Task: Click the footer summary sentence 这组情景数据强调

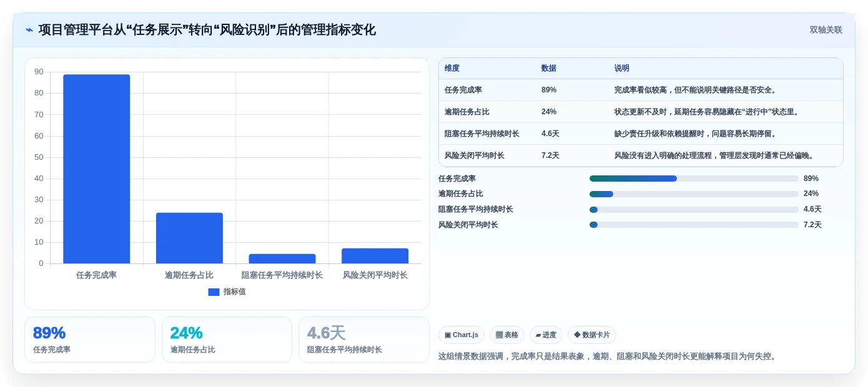Action: point(609,356)
